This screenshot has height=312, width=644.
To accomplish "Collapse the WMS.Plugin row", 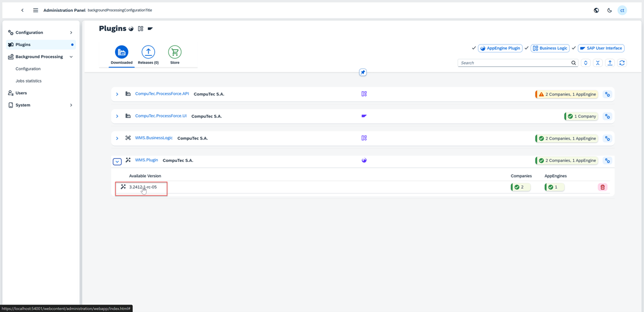I will tap(117, 161).
